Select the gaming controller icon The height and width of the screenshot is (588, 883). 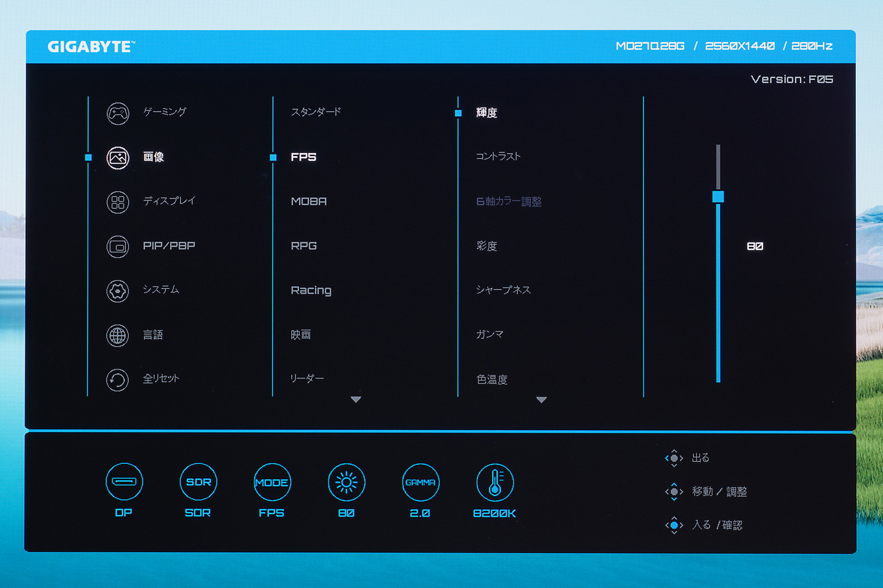[x=117, y=113]
